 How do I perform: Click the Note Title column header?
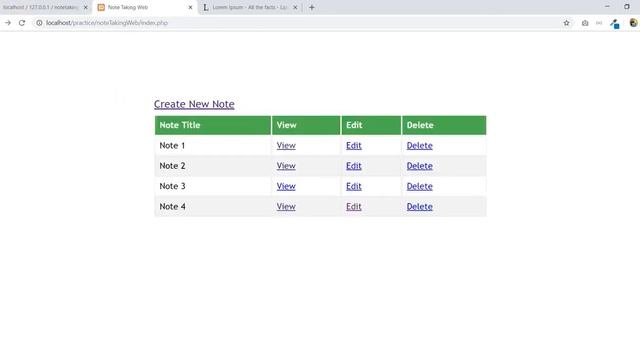[x=213, y=125]
